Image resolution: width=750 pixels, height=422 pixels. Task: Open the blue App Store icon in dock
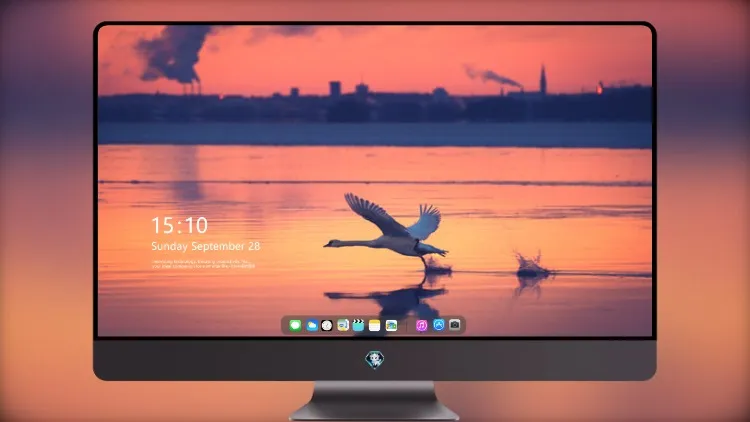pos(439,325)
